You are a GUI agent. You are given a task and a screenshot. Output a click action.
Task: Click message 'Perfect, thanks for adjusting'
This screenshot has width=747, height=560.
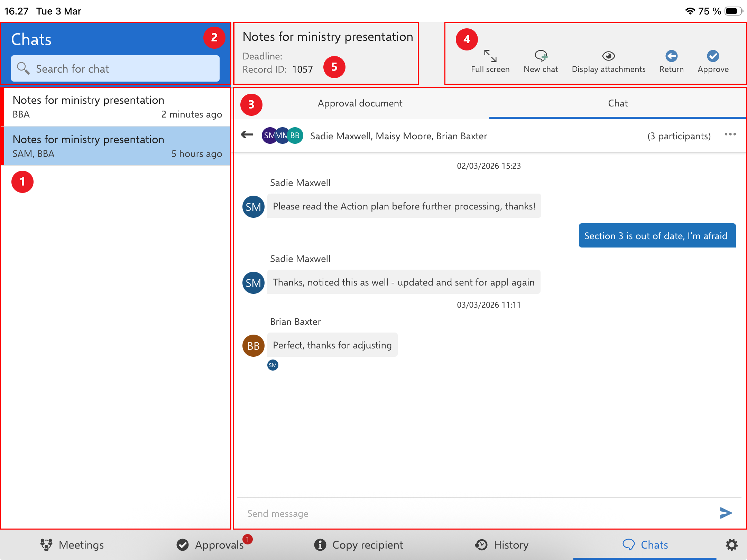click(332, 345)
